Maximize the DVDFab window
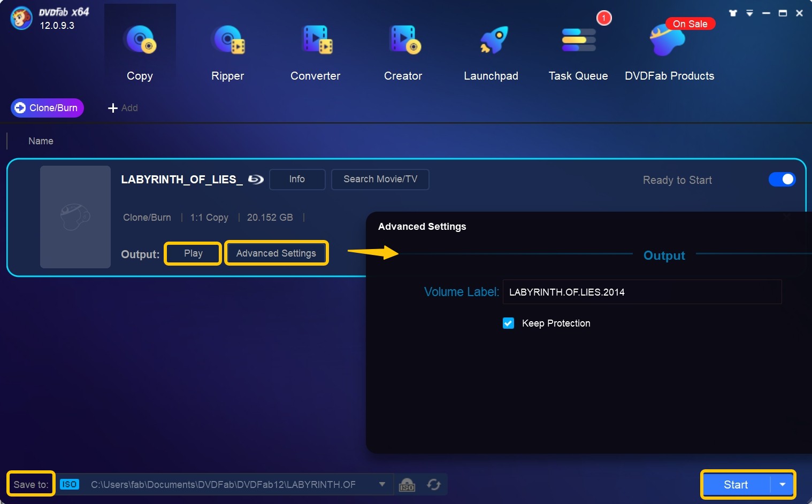Screen dimensions: 812x504 [x=783, y=13]
